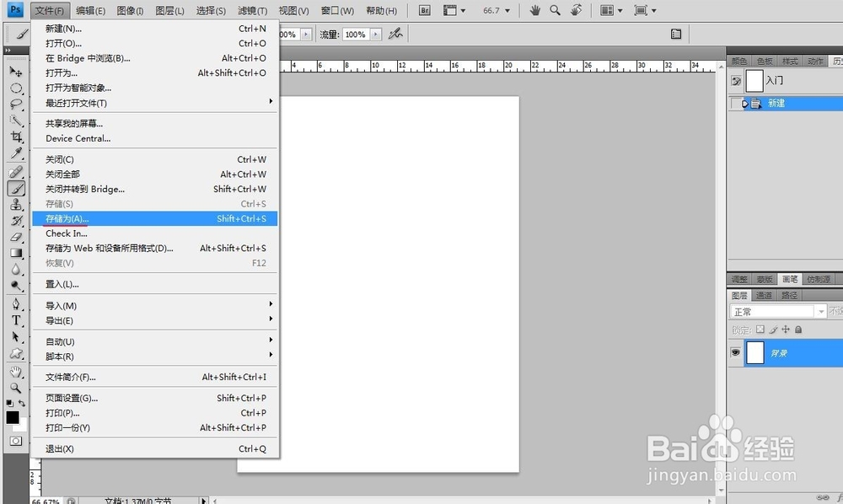Open the 流量 flow slider arrow
The width and height of the screenshot is (843, 504).
point(376,35)
